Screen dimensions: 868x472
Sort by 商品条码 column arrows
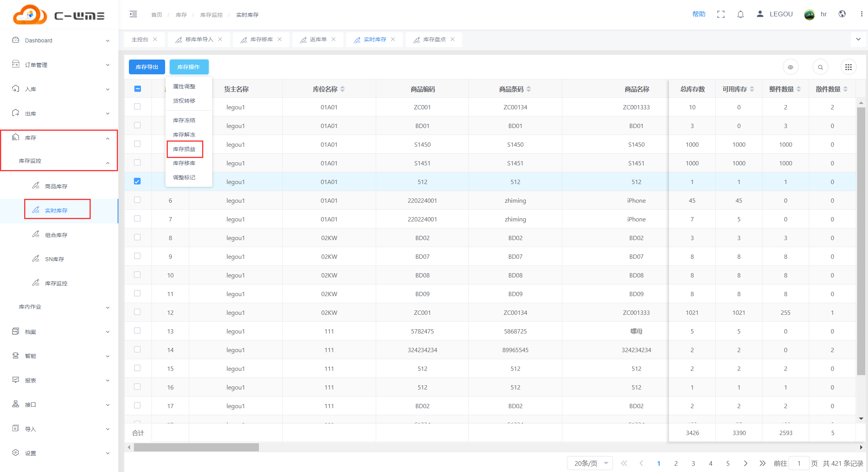tap(528, 89)
